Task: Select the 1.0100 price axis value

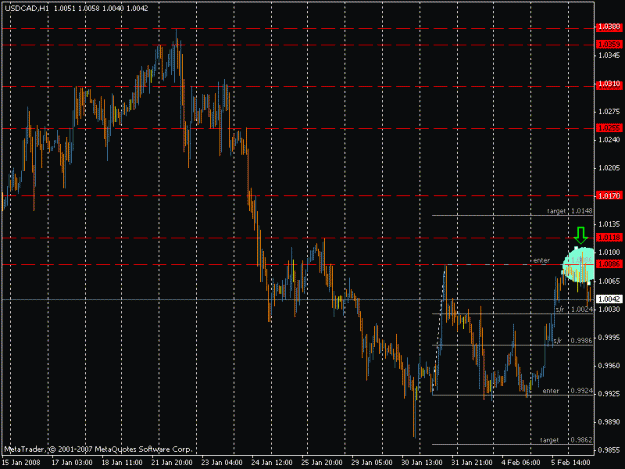Action: 609,252
